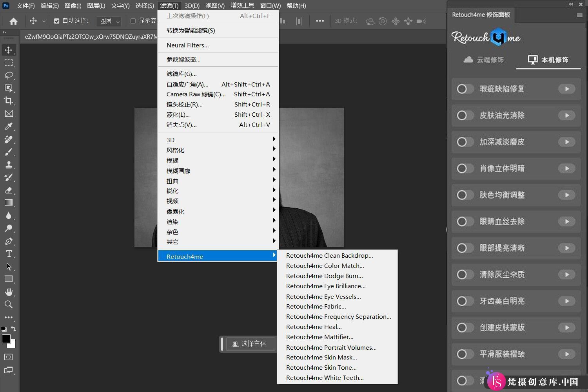588x392 pixels.
Task: Select the Crop tool
Action: tap(9, 101)
